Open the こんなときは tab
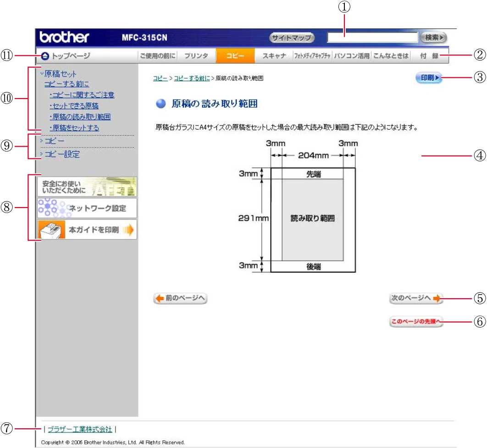 [391, 56]
